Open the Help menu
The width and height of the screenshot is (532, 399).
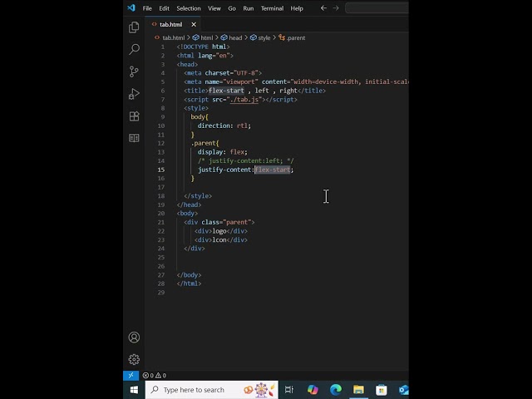(297, 8)
